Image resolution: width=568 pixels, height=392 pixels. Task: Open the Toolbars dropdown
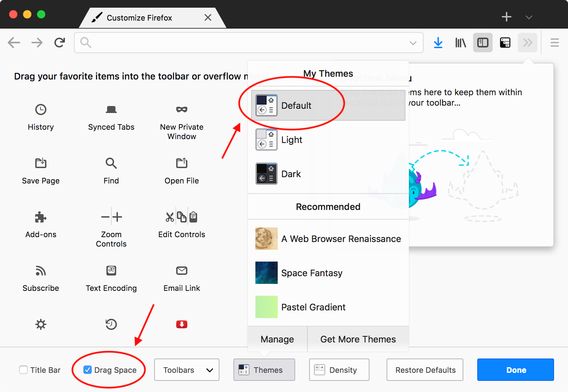(187, 370)
